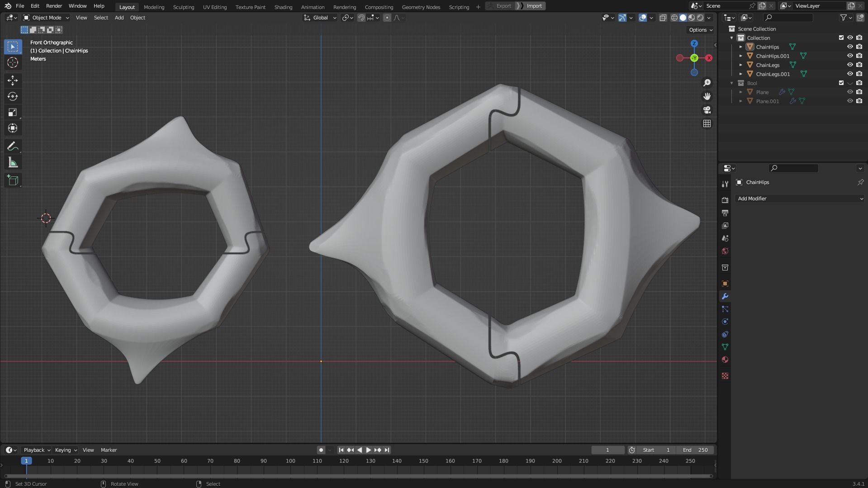Switch to the Modeling workspace tab
Image resolution: width=868 pixels, height=488 pixels.
click(154, 7)
